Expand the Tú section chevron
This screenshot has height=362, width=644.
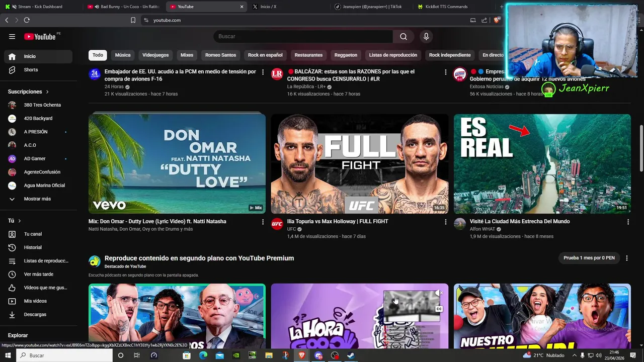(x=20, y=221)
